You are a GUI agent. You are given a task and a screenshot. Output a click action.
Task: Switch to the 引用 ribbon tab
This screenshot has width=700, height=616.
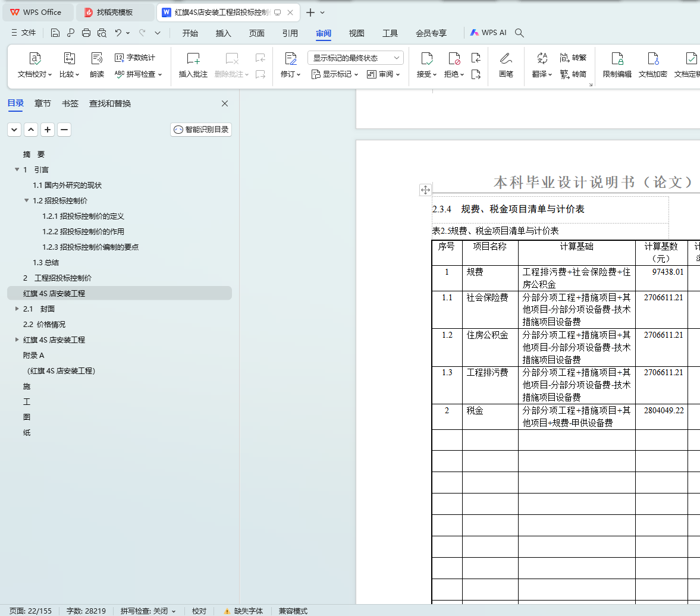[290, 33]
